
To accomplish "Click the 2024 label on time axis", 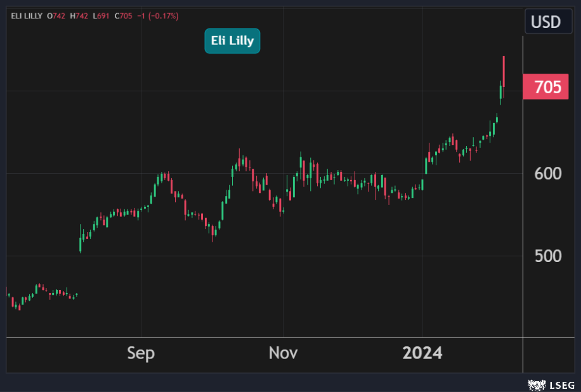I will pos(422,353).
